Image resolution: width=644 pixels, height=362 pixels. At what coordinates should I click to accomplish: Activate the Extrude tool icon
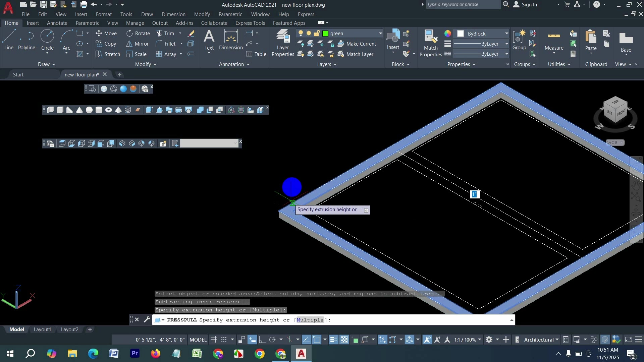pyautogui.click(x=150, y=110)
